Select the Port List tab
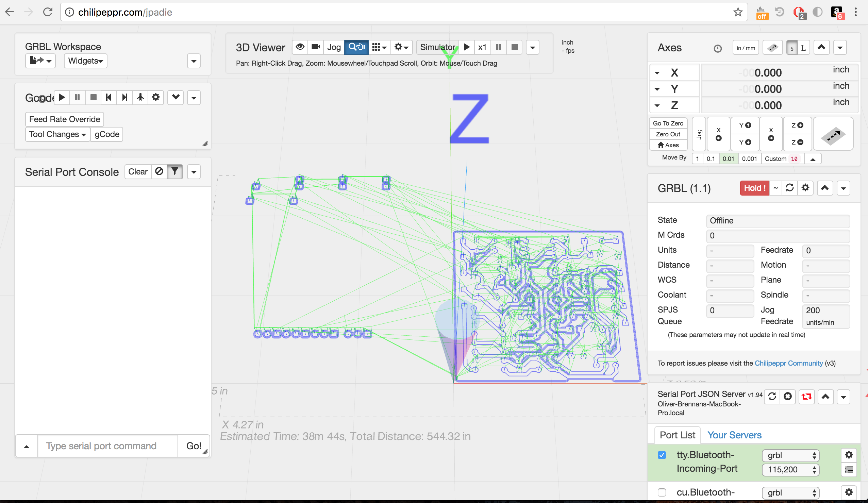 pos(677,435)
